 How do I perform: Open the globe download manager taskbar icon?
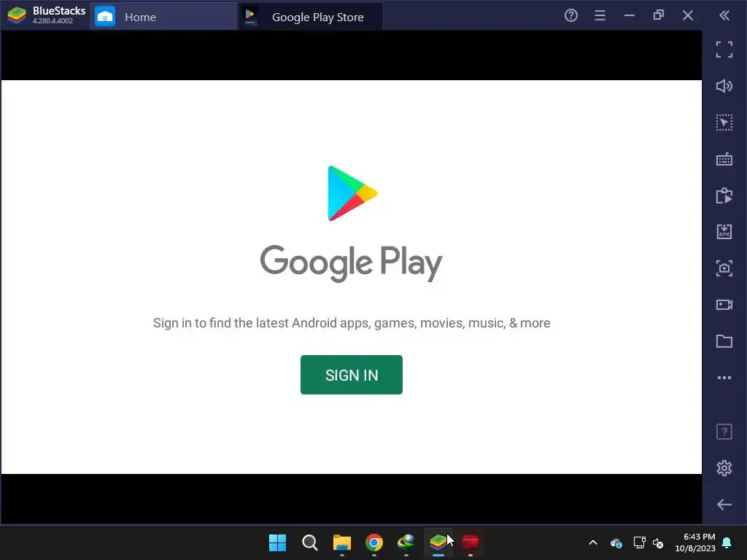pos(406,542)
